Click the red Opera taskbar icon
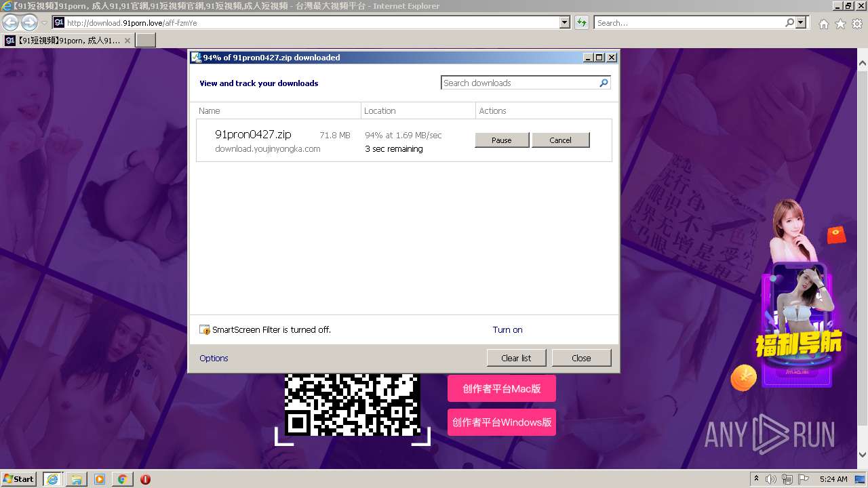 pos(145,479)
